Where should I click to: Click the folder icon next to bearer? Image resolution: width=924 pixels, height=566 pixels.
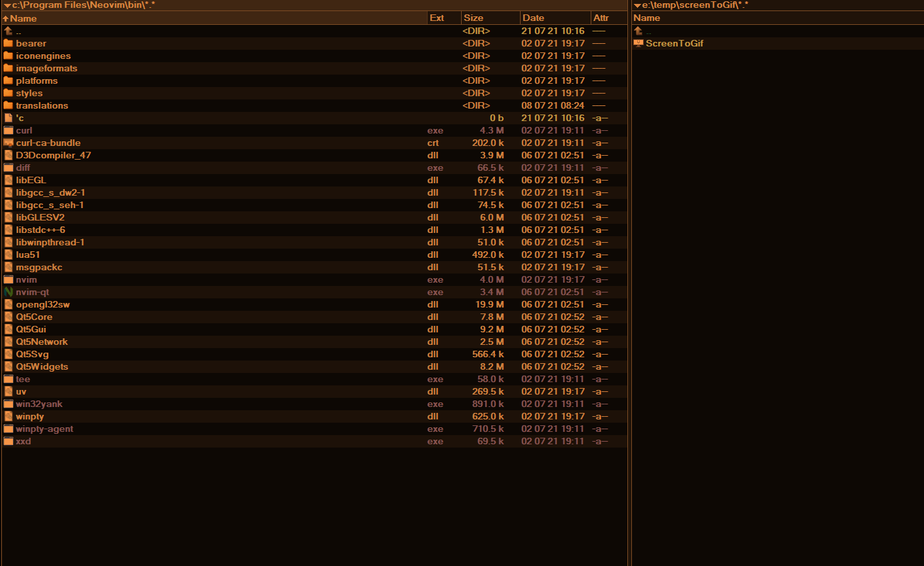8,43
